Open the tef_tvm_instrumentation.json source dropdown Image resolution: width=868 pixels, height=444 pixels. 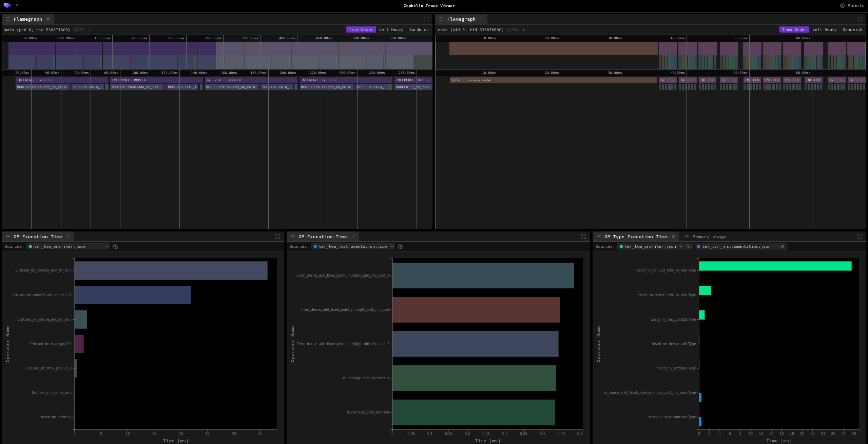(x=353, y=246)
